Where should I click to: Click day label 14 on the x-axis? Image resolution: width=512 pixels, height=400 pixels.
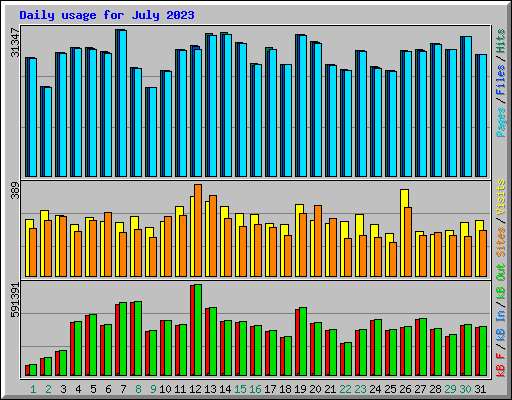click(x=225, y=389)
